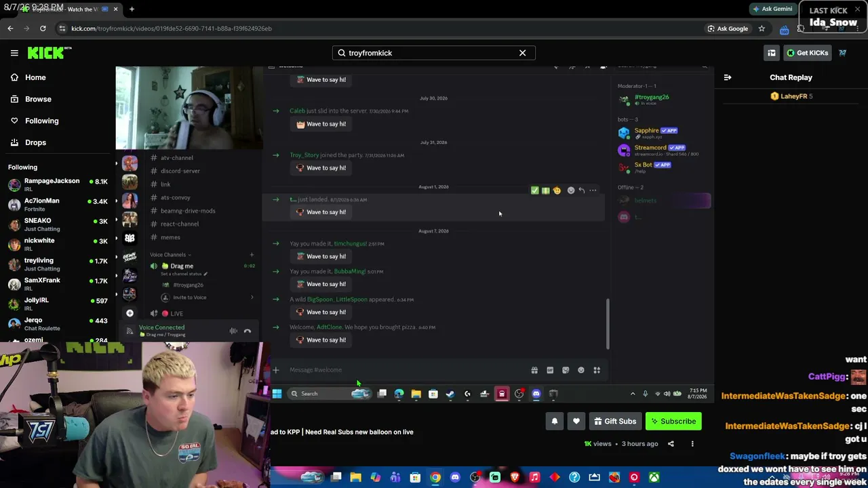868x488 pixels.
Task: Open Drops in Kick sidebar
Action: (x=28, y=142)
